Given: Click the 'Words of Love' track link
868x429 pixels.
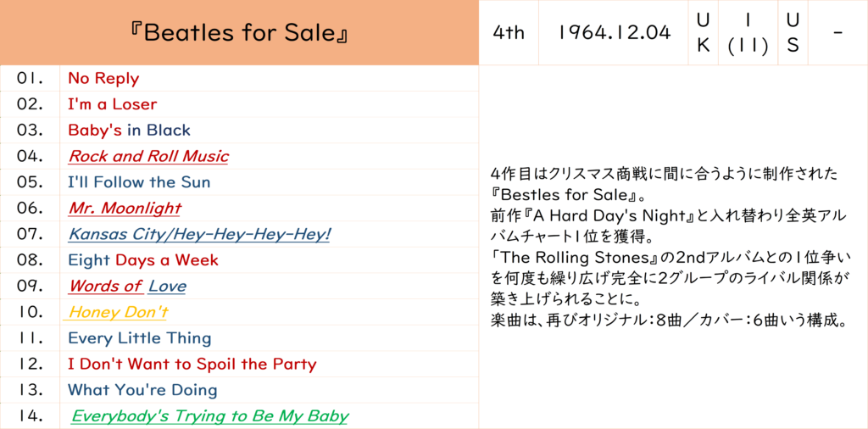Looking at the screenshot, I should pos(127,286).
